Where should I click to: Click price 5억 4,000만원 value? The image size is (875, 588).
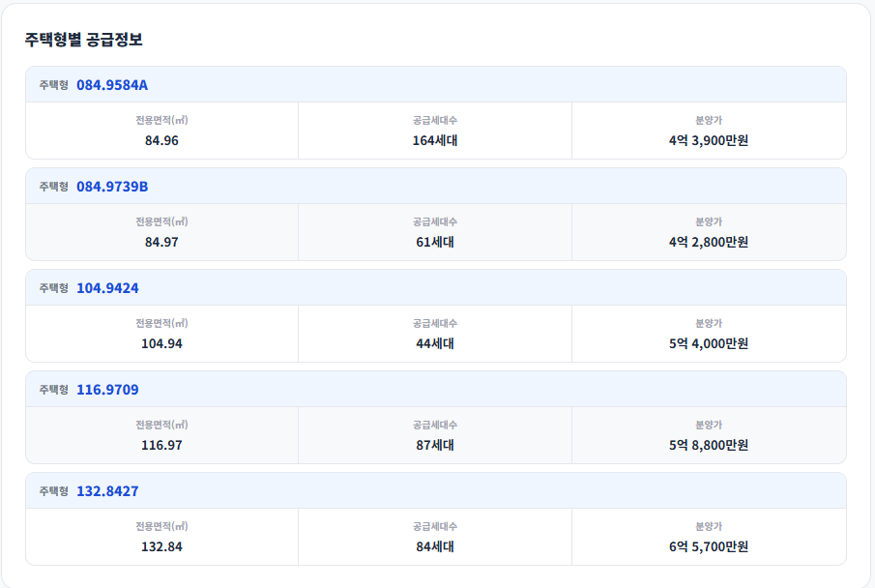709,344
